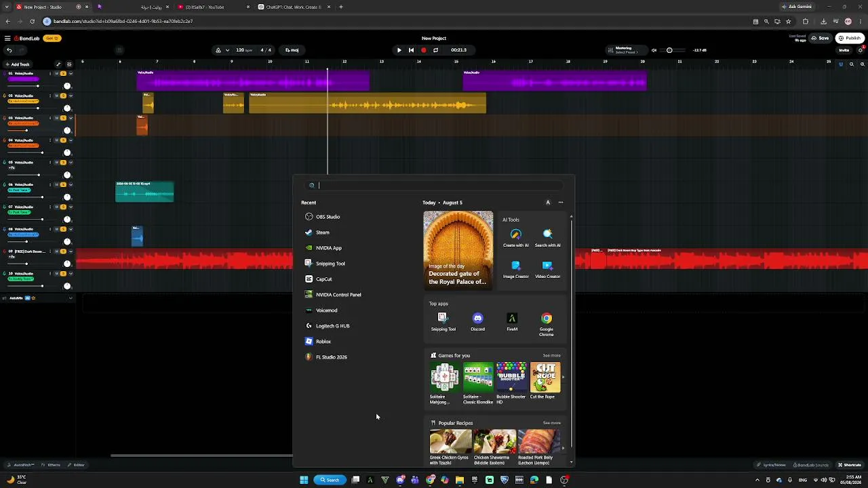The height and width of the screenshot is (488, 868).
Task: Solo track 10 Voice/Audio
Action: [x=64, y=274]
